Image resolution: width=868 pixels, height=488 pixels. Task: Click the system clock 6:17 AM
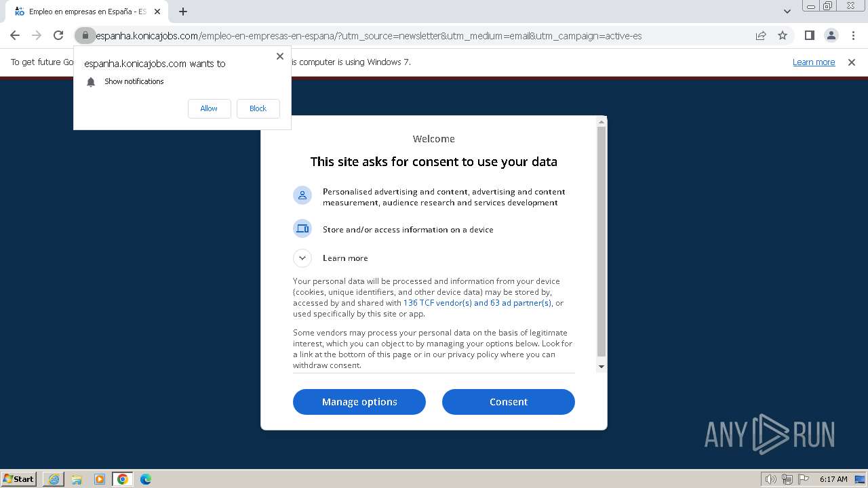click(833, 479)
